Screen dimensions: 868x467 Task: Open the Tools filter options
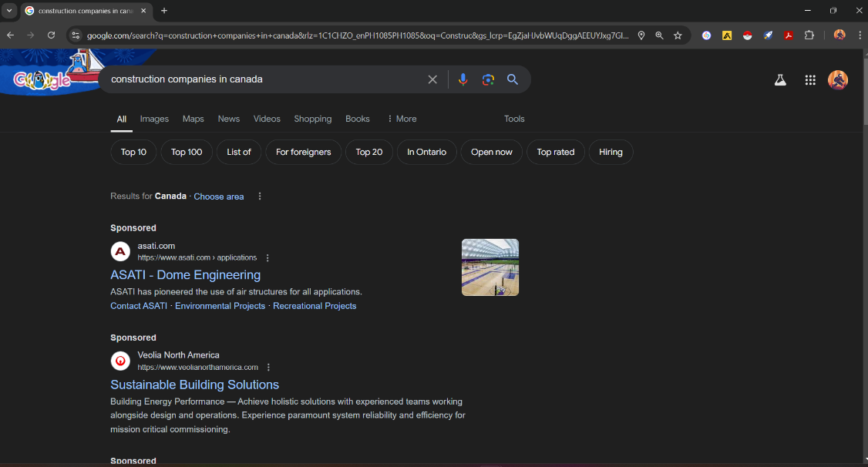click(x=514, y=119)
